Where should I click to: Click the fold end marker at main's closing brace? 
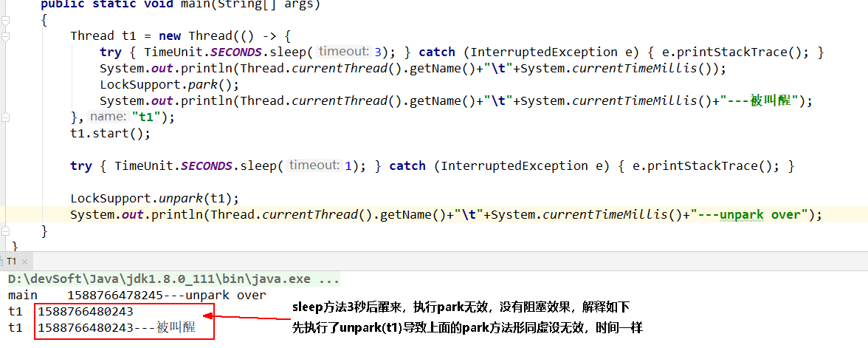tap(6, 231)
